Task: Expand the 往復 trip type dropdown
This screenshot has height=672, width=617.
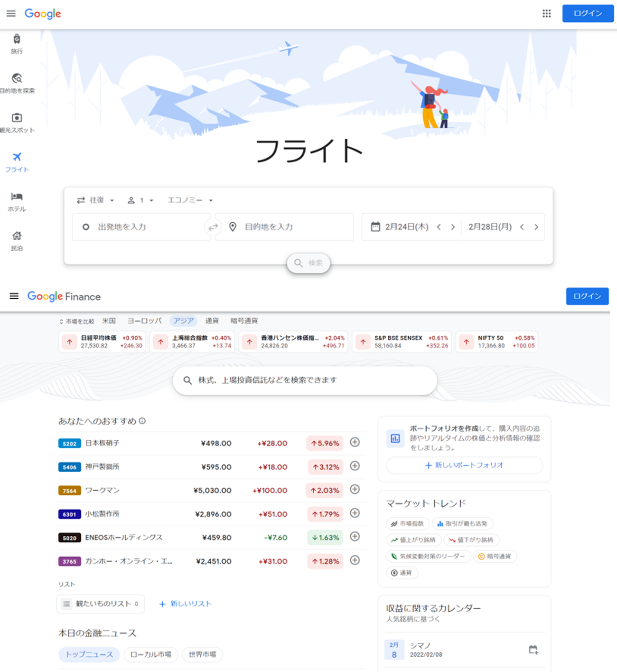Action: [96, 200]
